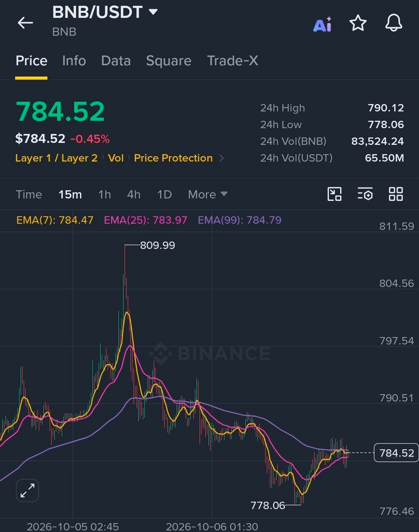Tap the 24h Vol(USDT) value 65.50M
Viewport: 419px width, 532px height.
(x=384, y=158)
